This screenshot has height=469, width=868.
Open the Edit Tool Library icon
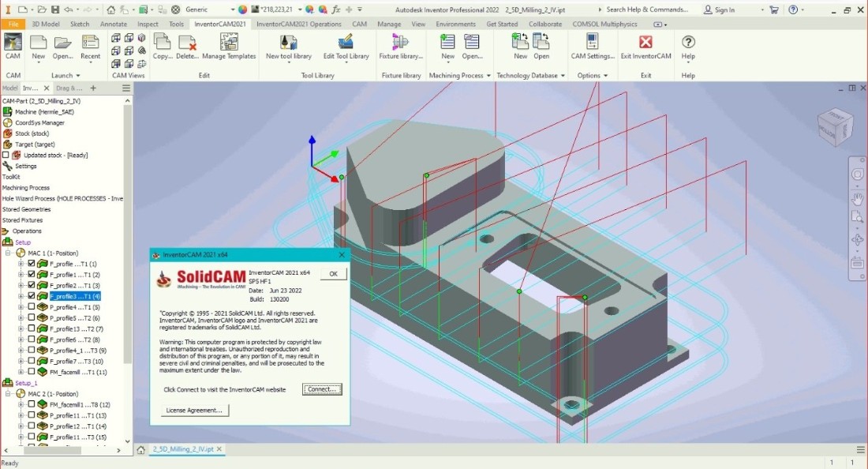click(x=346, y=45)
